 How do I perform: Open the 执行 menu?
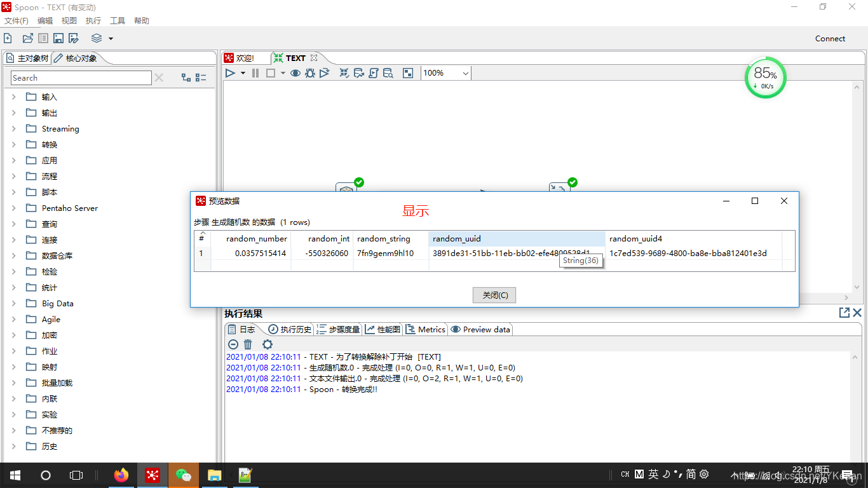93,21
